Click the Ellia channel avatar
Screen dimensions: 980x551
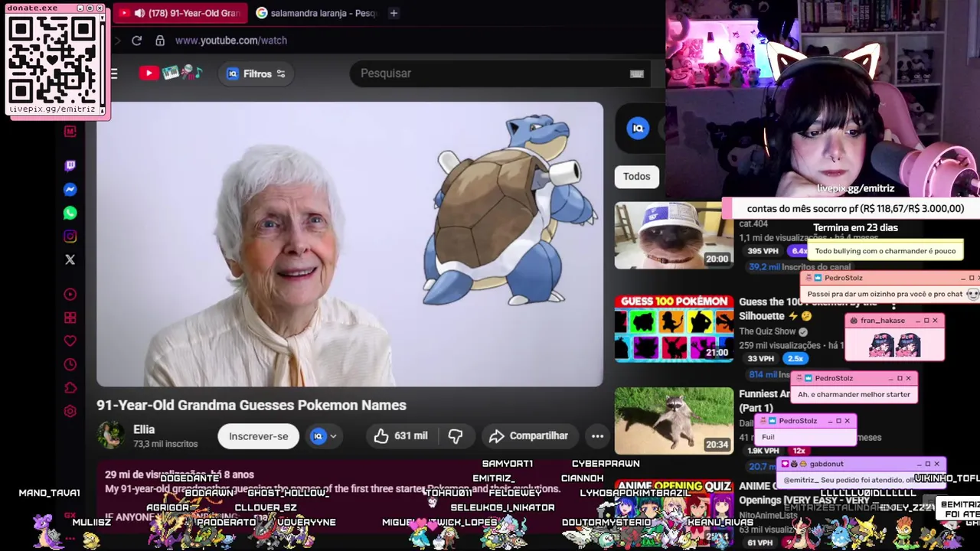pyautogui.click(x=111, y=435)
